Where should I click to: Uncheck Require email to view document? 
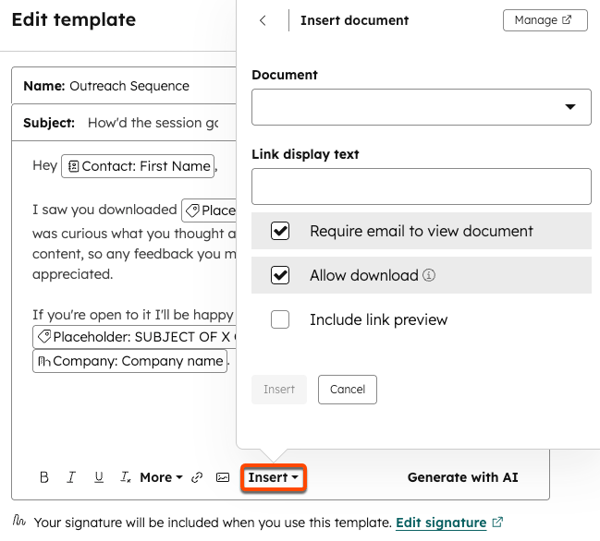(x=280, y=231)
